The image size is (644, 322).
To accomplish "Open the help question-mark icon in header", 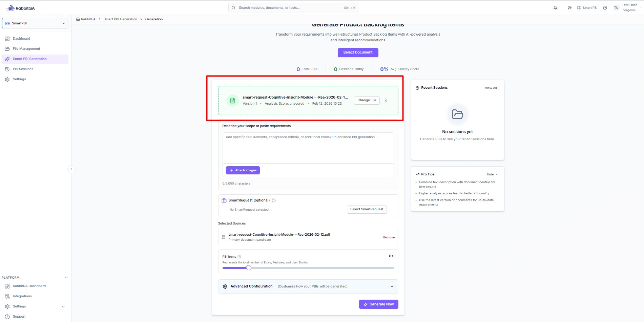I will (605, 8).
